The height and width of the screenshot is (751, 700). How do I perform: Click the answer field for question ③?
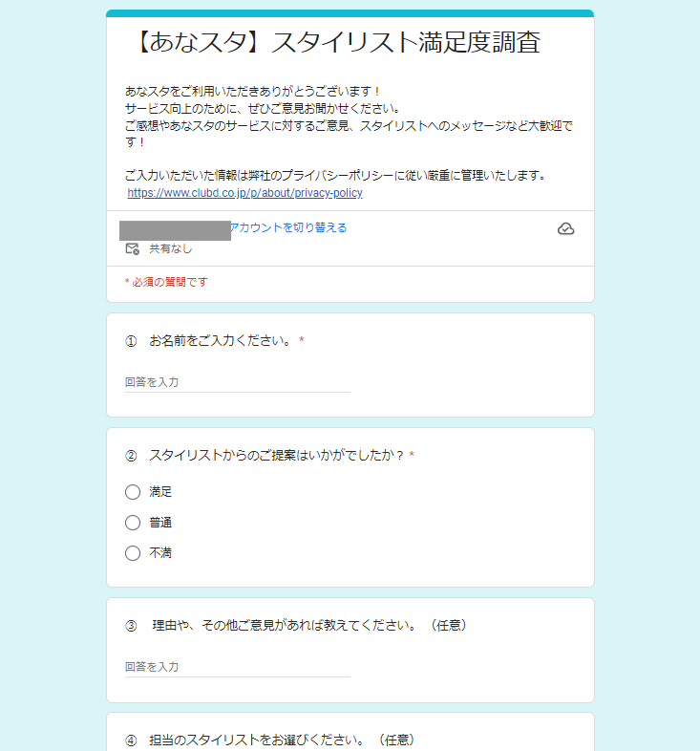(237, 667)
